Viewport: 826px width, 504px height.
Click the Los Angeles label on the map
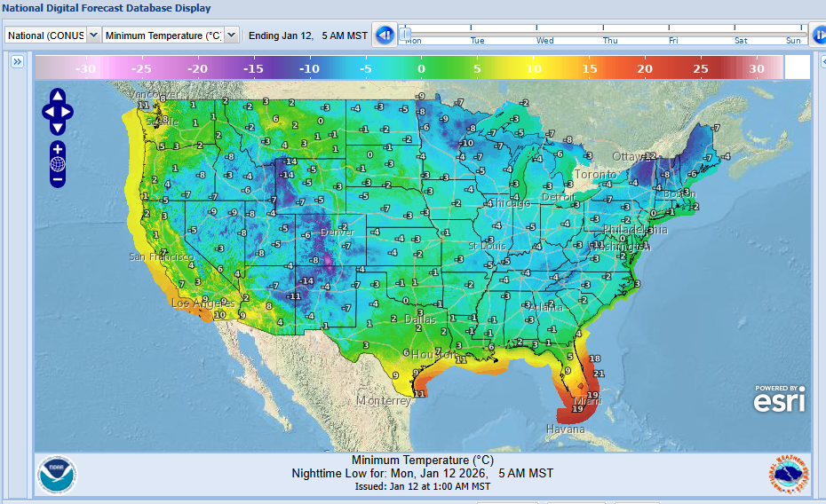(x=203, y=303)
